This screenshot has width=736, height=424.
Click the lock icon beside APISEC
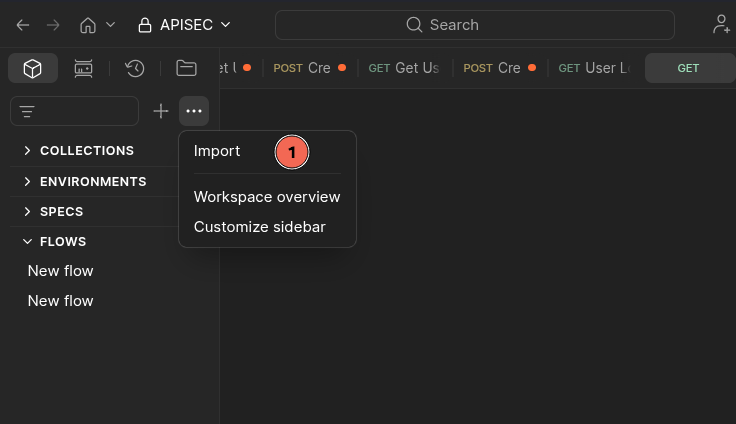tap(145, 25)
